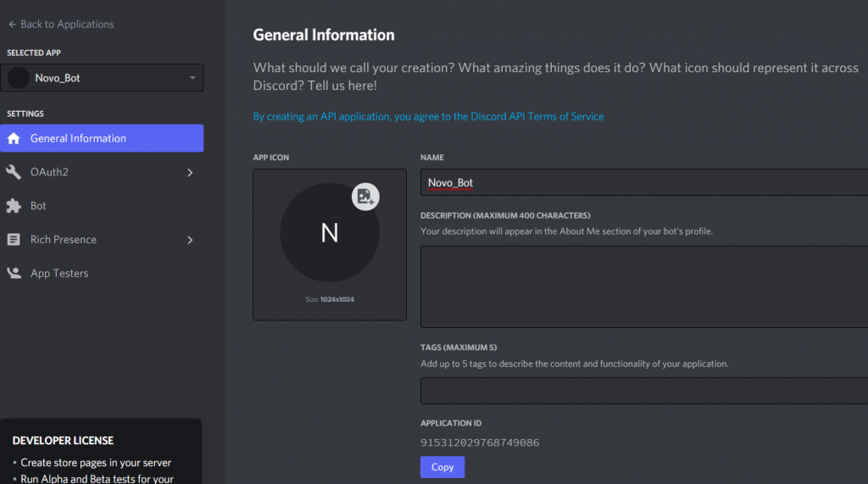Expand the OAuth2 submenu chevron
The height and width of the screenshot is (484, 868).
[x=190, y=173]
